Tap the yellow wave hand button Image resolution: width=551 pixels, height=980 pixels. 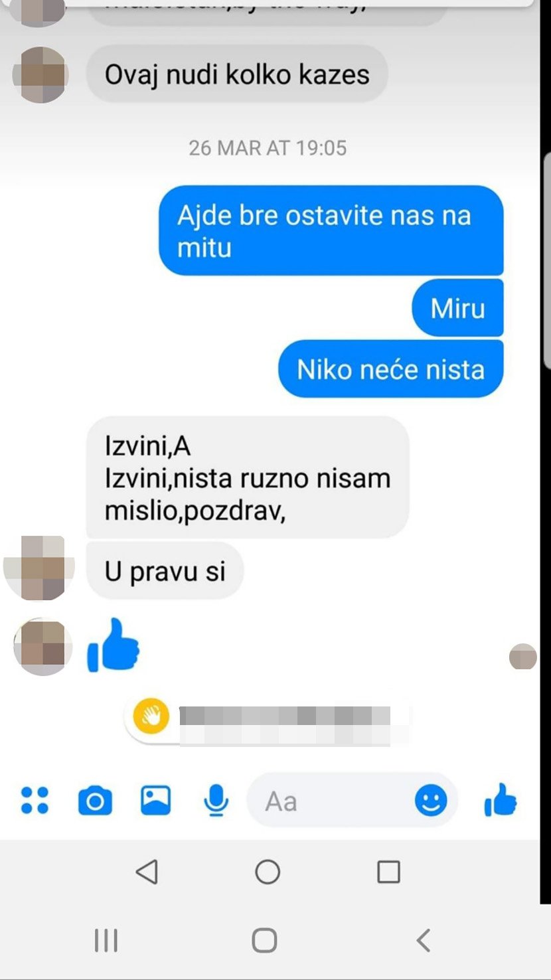[x=151, y=716]
